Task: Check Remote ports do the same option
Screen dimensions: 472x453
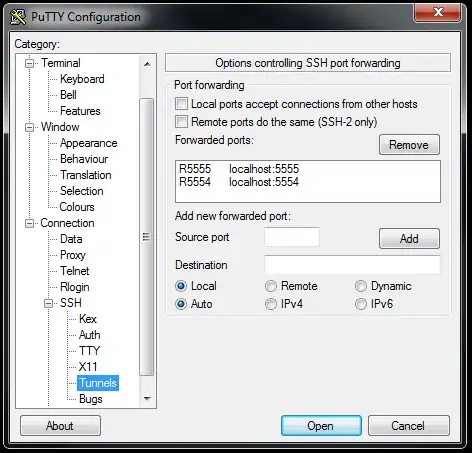Action: (x=181, y=122)
